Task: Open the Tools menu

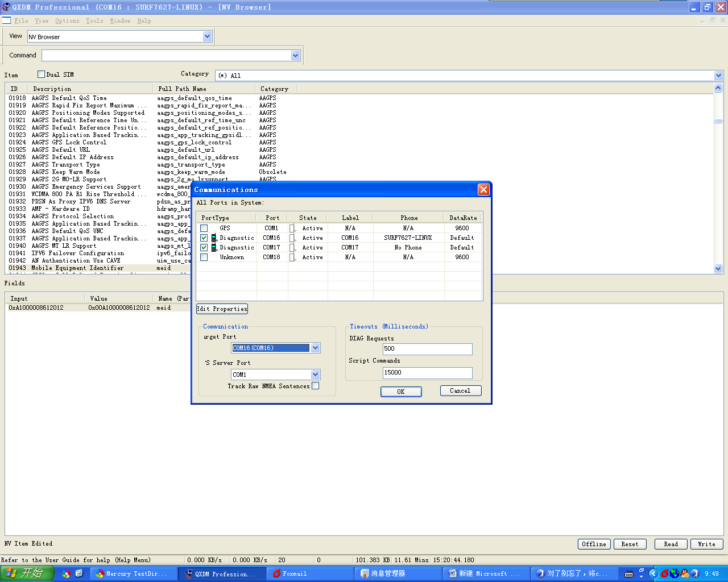Action: coord(94,21)
